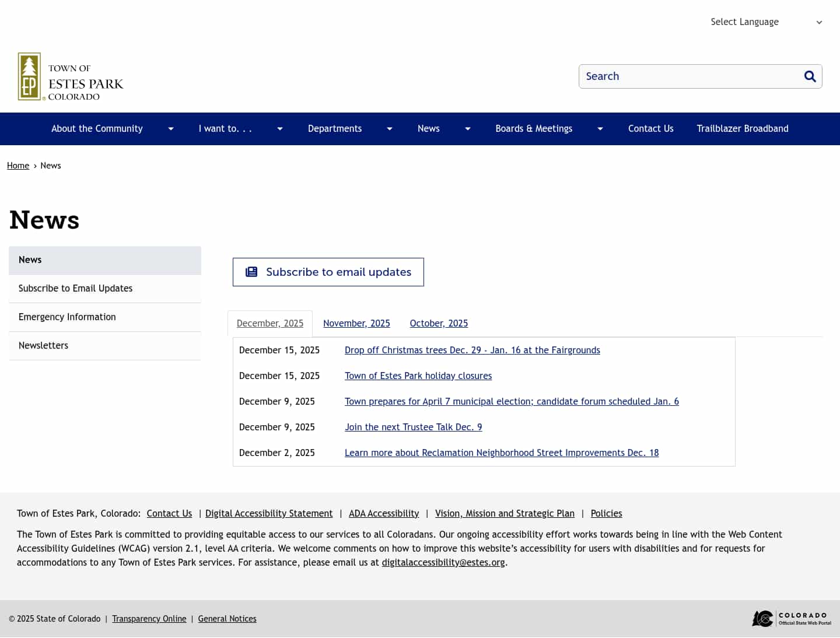Open the Town of Estes Park holiday closures article

point(418,376)
